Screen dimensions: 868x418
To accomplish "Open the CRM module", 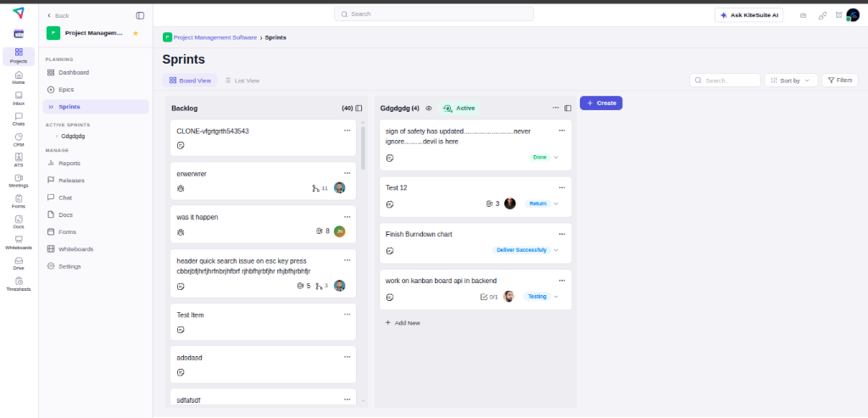I will [19, 140].
